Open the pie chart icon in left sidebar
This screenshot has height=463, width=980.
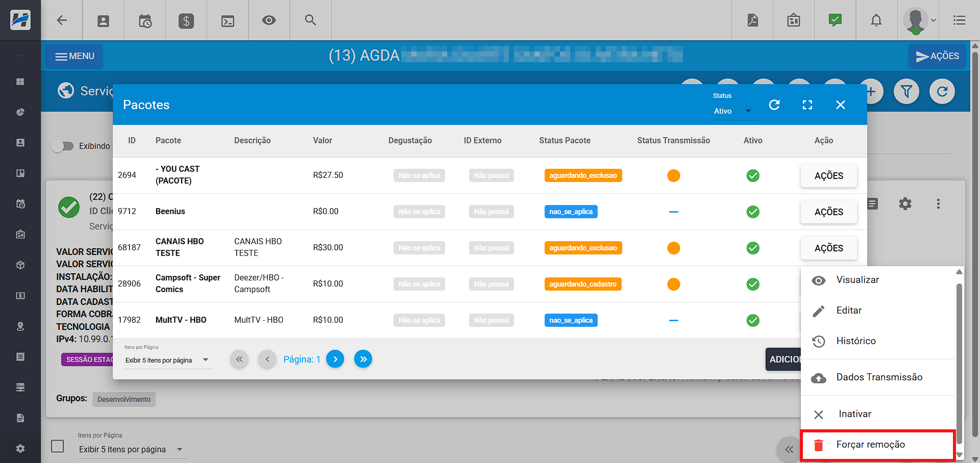pos(20,112)
